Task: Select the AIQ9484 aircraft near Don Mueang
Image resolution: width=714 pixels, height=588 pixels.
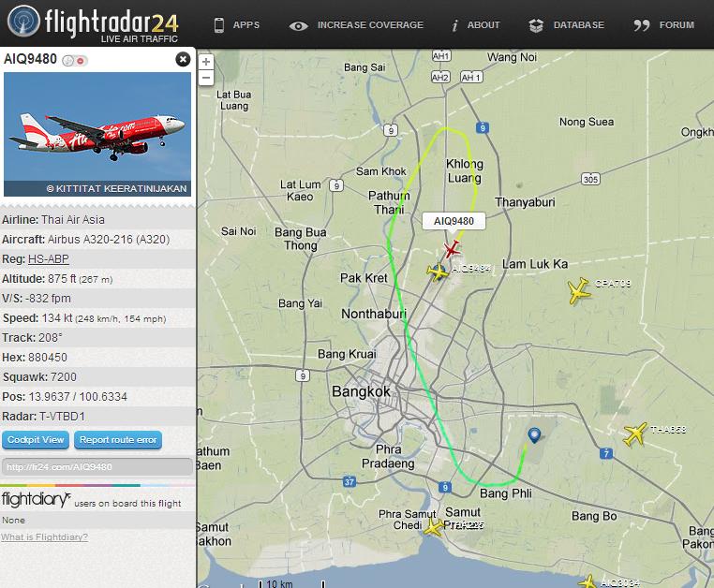Action: (439, 272)
